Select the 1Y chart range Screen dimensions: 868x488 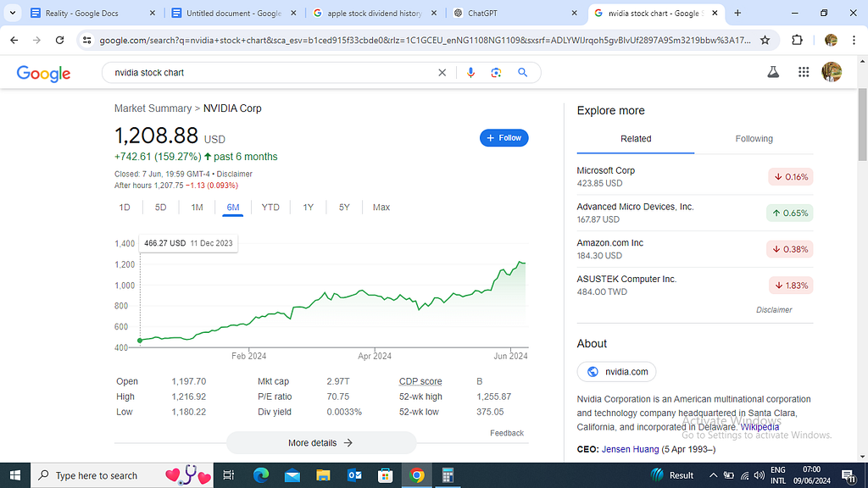[308, 208]
